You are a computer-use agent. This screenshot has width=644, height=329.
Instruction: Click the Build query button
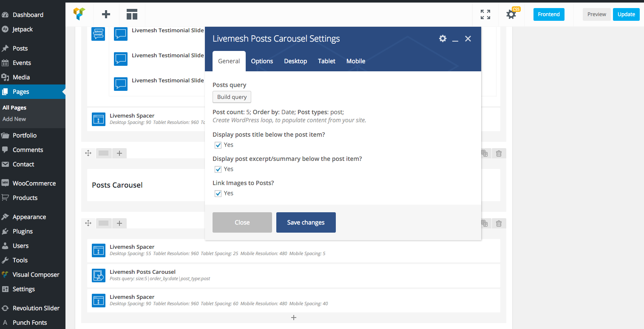(x=232, y=97)
